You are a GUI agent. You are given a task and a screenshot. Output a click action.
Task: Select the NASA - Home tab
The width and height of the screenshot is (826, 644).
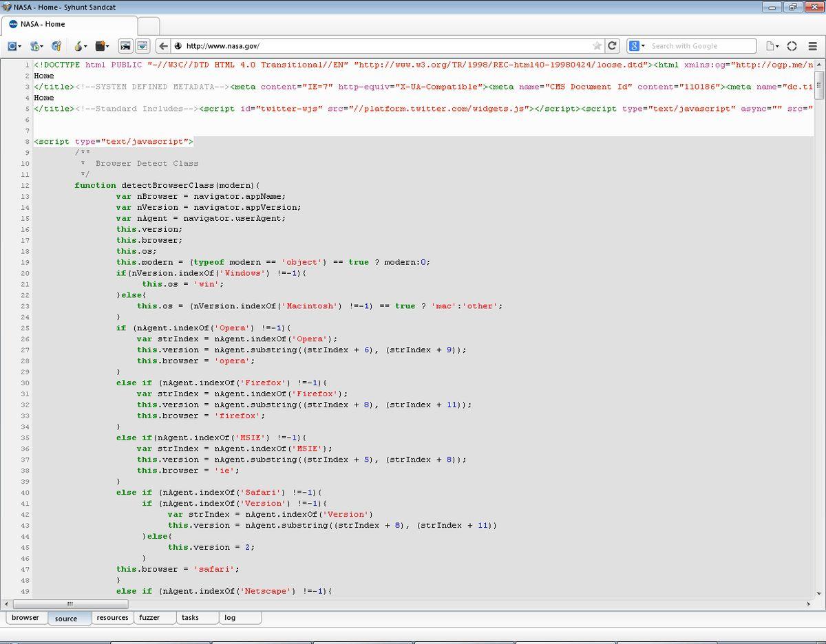pyautogui.click(x=69, y=24)
